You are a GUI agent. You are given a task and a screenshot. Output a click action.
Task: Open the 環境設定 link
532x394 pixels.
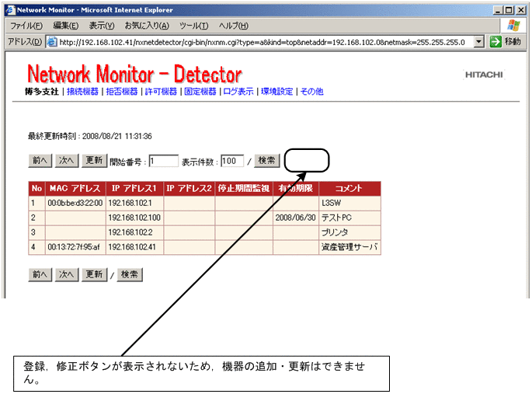tap(276, 91)
